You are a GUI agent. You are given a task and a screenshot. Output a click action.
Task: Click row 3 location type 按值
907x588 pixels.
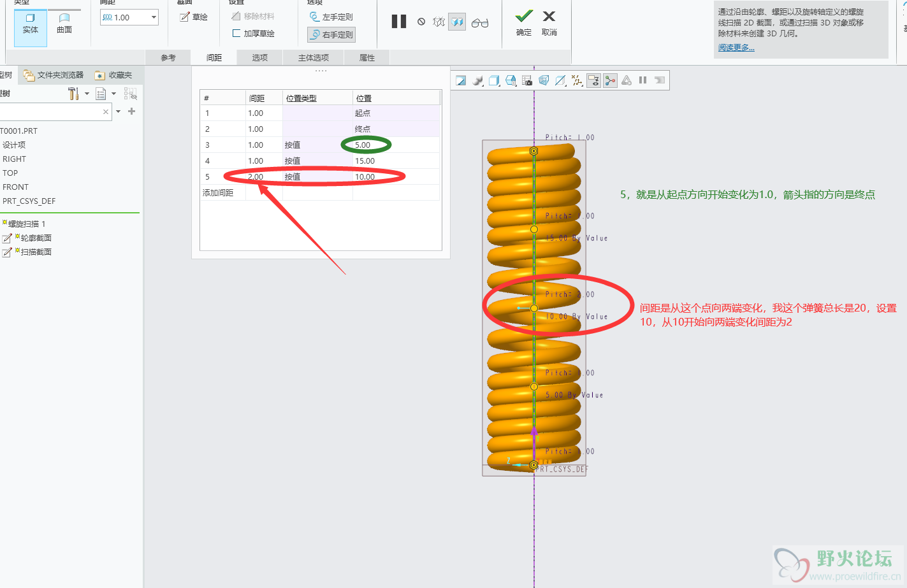[293, 145]
